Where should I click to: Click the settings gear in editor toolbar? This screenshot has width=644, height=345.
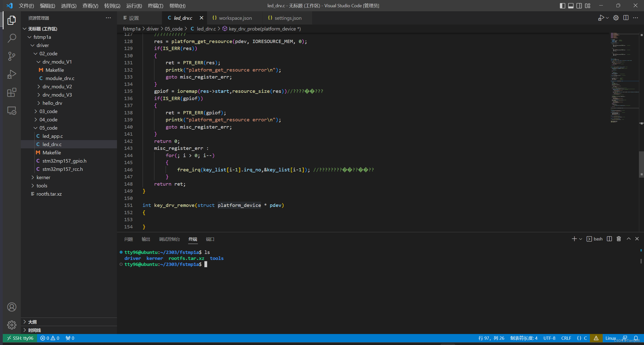[x=616, y=18]
